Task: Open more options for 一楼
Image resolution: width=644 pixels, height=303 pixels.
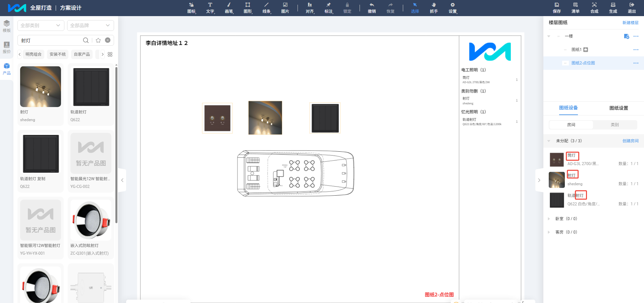Action: click(636, 36)
